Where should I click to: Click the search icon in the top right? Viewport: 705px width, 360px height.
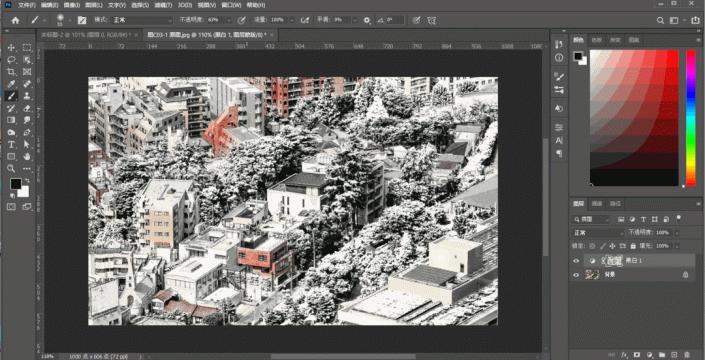click(x=660, y=20)
